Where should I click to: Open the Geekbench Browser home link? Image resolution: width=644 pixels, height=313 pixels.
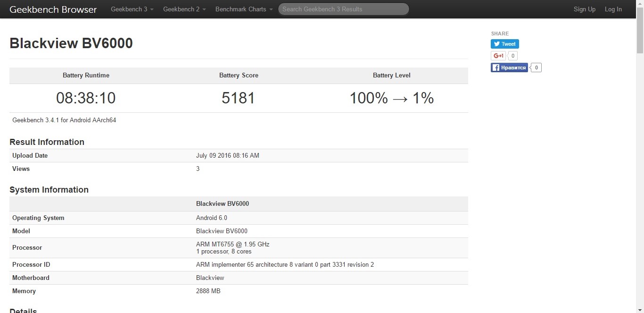(53, 9)
